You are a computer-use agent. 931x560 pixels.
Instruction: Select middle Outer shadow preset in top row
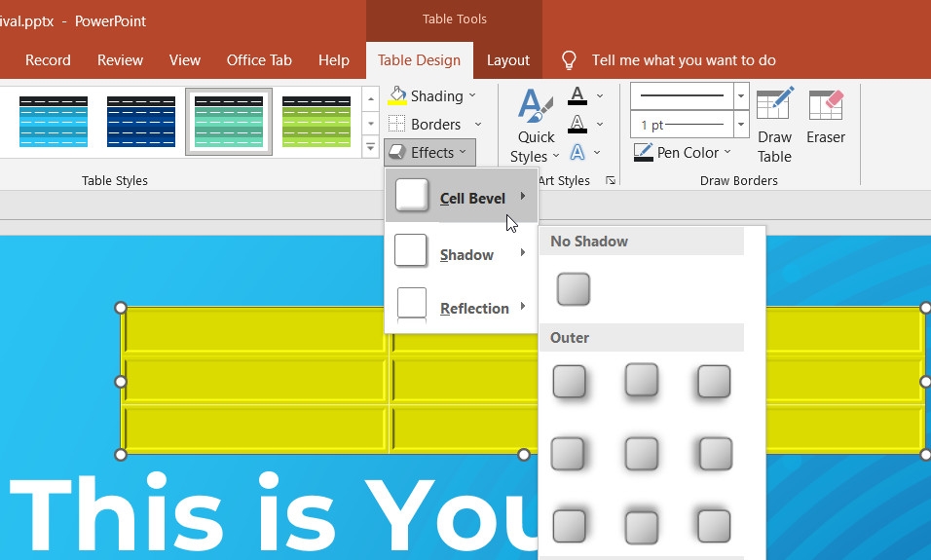coord(642,380)
